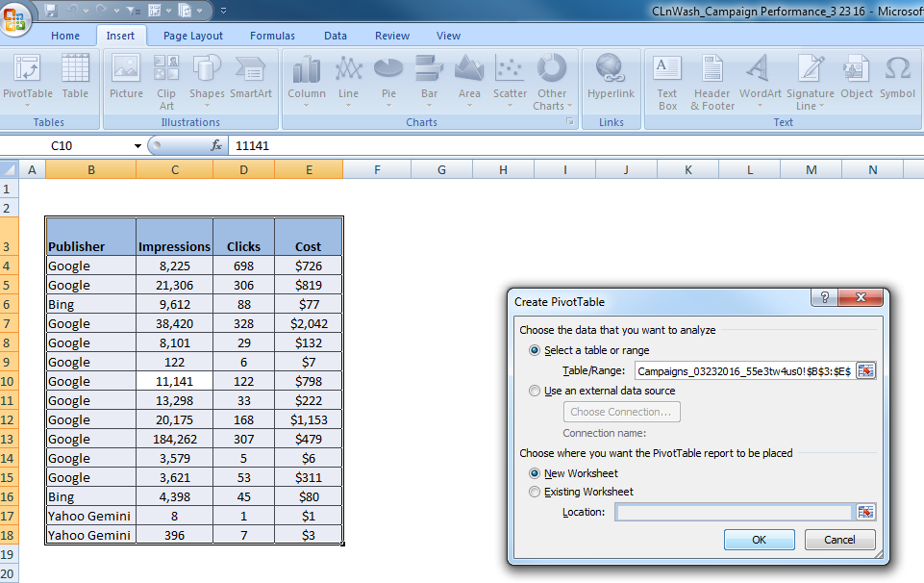The width and height of the screenshot is (924, 583).
Task: Insert a Picture
Action: tap(125, 81)
